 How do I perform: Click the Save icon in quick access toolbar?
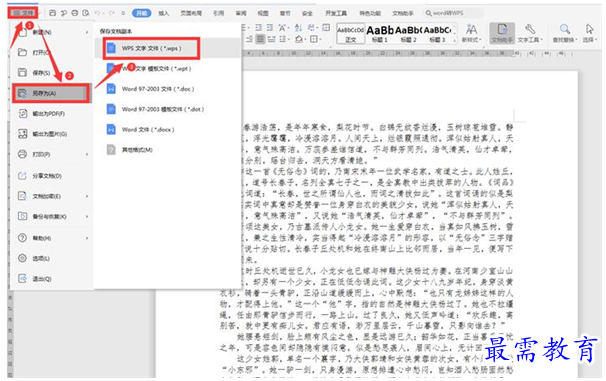53,13
